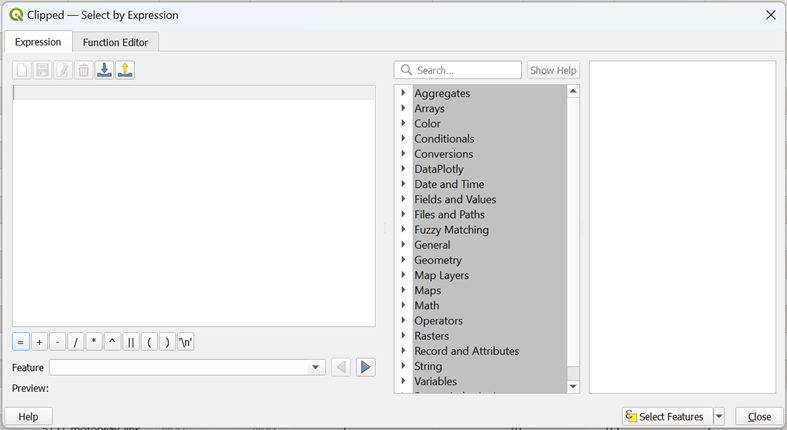Screen dimensions: 787x430
Task: Select the Expression tab
Action: 38,42
